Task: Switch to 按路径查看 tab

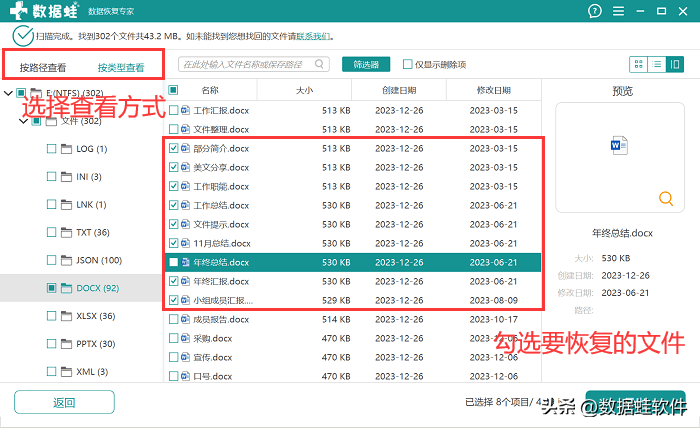Action: point(43,68)
